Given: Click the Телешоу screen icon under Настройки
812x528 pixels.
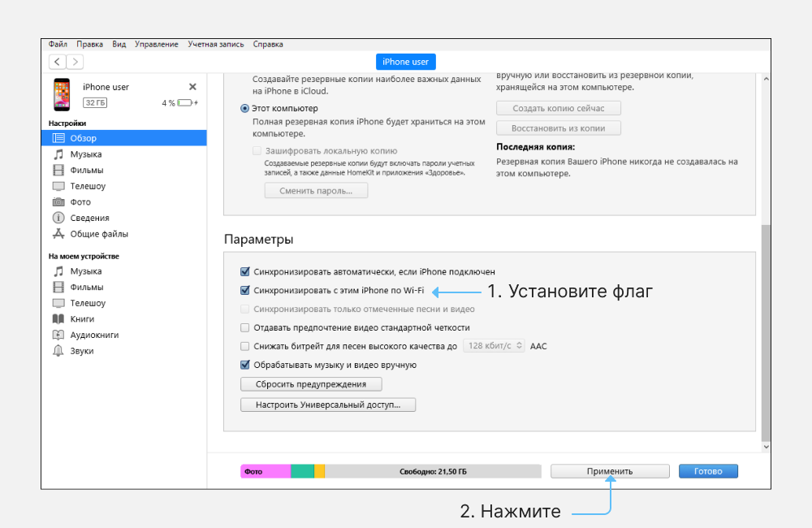Looking at the screenshot, I should [x=58, y=186].
